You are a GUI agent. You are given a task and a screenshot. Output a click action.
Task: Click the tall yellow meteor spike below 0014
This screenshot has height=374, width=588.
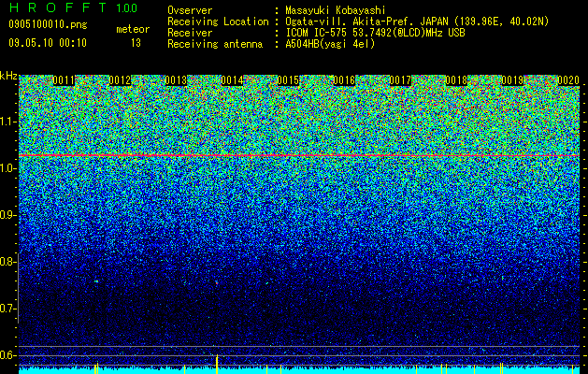[217, 364]
